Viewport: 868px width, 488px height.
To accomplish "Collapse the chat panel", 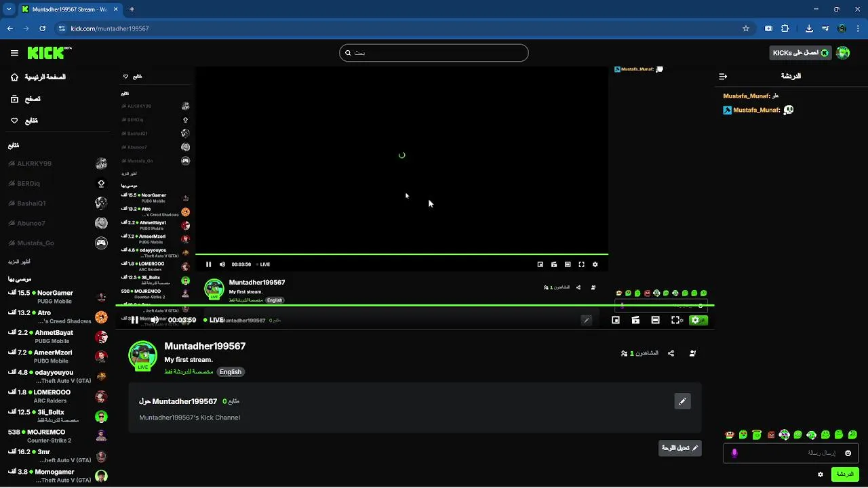I will coord(723,77).
